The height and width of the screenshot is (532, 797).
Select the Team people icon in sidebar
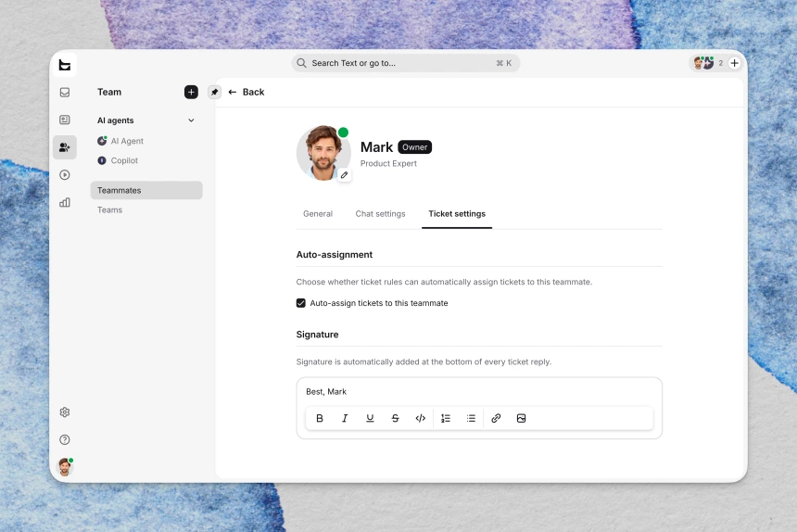[65, 147]
